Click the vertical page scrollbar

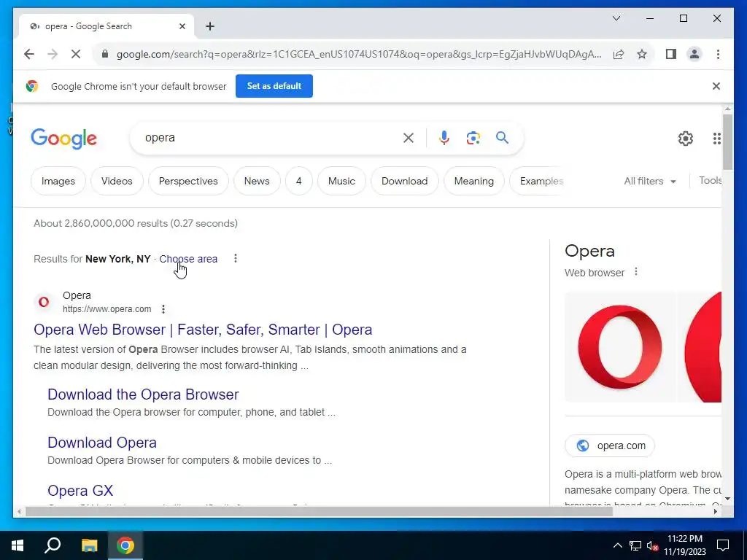(x=727, y=141)
